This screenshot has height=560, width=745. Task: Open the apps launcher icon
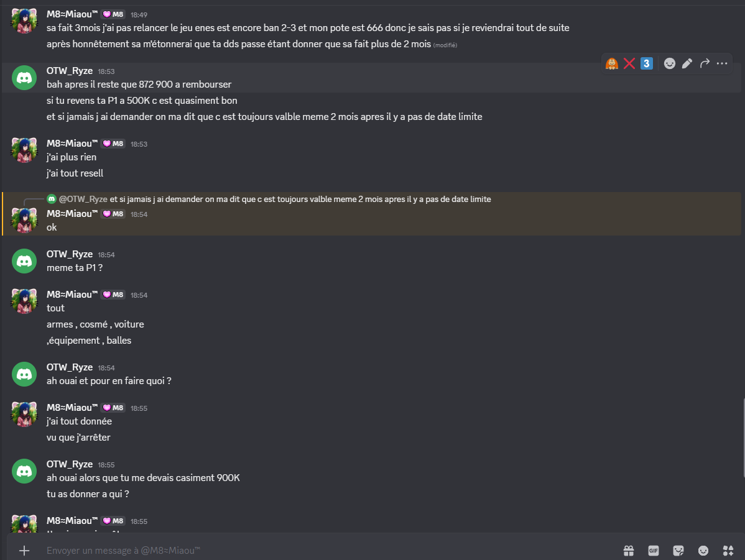tap(728, 550)
